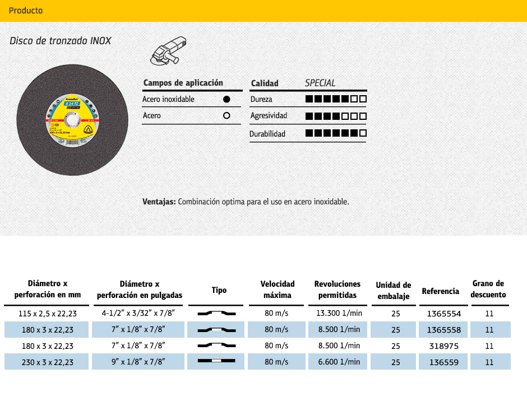Click the Agresividad rating bar
527x420 pixels.
click(x=336, y=116)
